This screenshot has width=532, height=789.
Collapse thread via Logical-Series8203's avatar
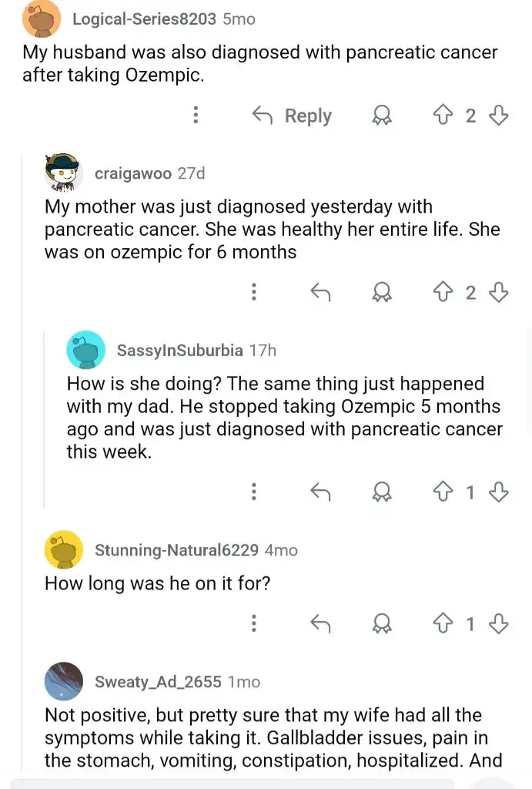pyautogui.click(x=42, y=18)
